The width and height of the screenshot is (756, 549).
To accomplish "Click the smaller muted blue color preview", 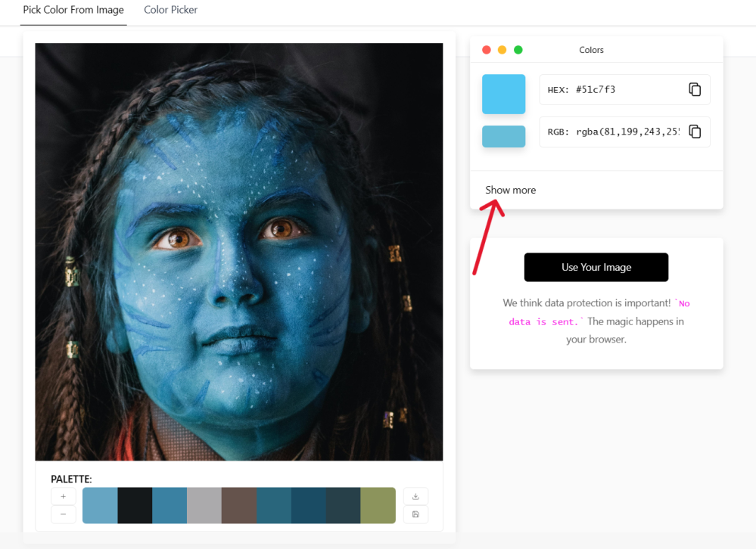I will click(x=503, y=136).
